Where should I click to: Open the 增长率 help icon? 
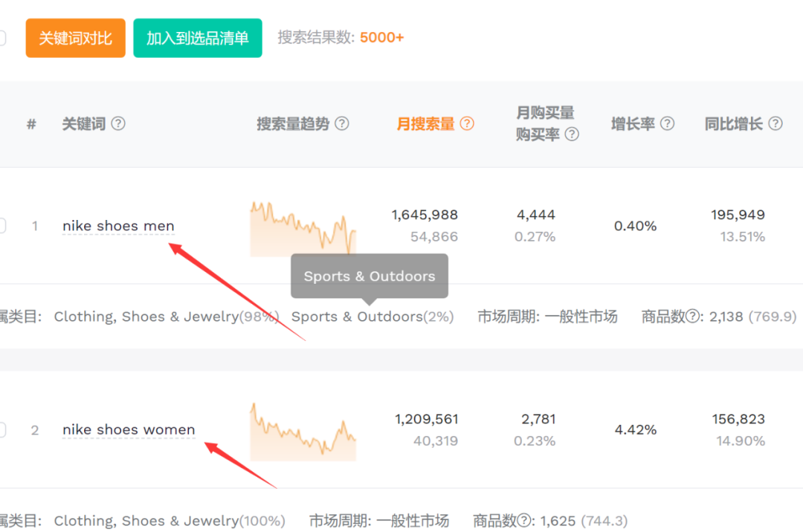point(667,123)
